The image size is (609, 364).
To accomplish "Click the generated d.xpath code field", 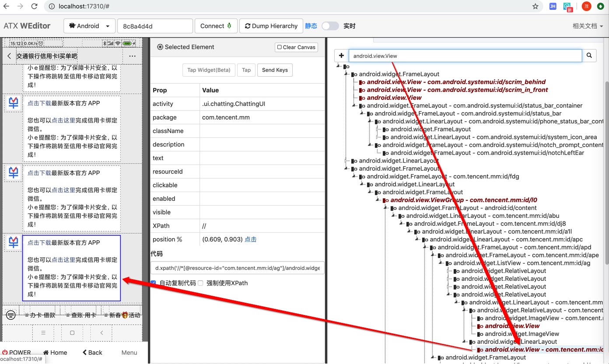I will point(238,268).
